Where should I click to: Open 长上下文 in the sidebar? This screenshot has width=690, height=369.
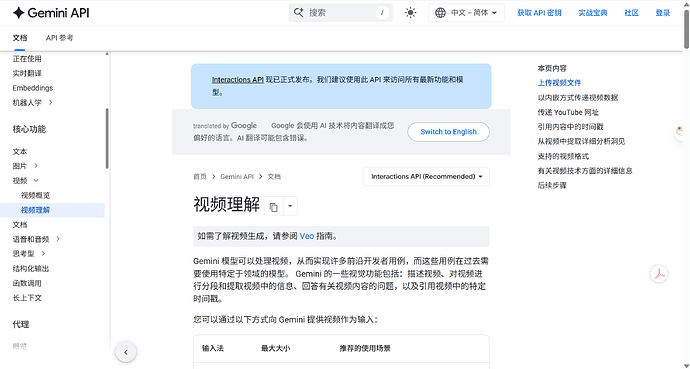27,298
